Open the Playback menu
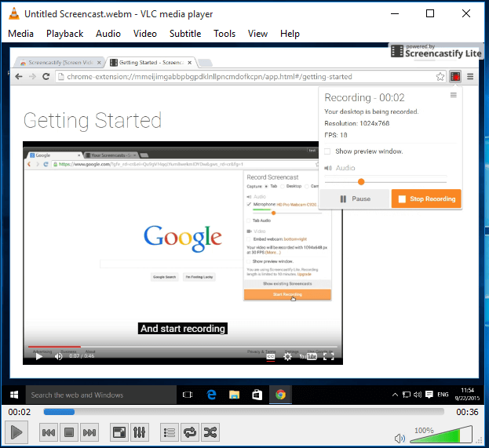 pos(64,34)
